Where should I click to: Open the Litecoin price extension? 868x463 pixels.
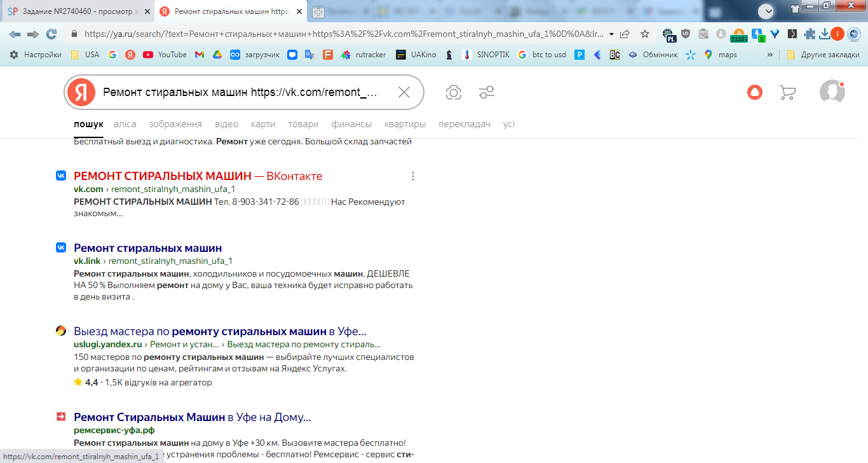721,34
